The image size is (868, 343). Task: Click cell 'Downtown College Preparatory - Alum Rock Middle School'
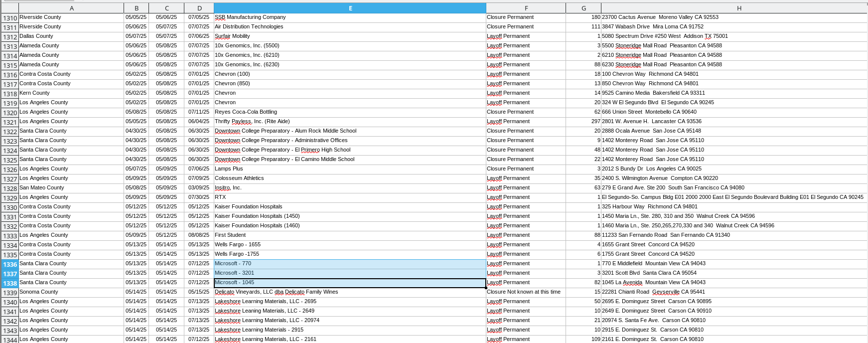pyautogui.click(x=350, y=131)
